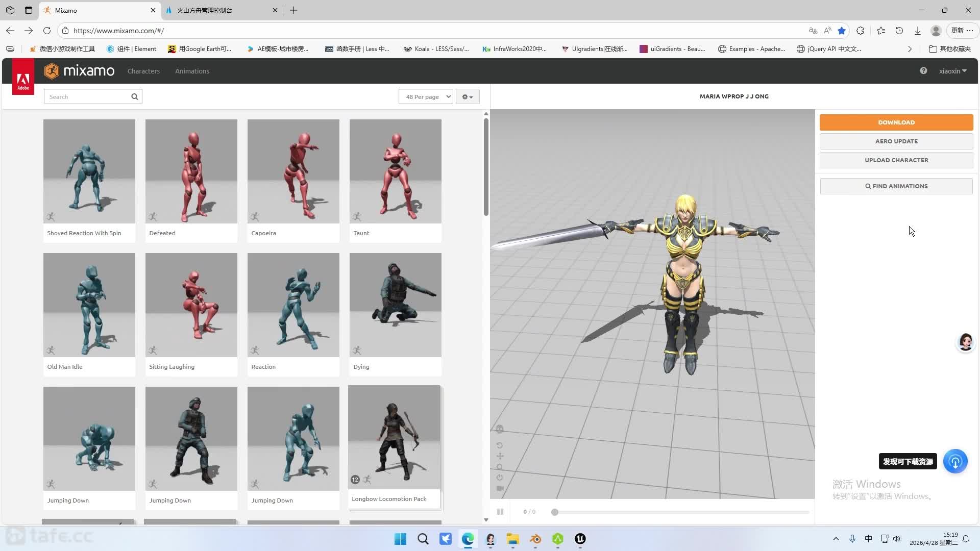
Task: Open the browser extensions puzzle icon
Action: pos(861,31)
